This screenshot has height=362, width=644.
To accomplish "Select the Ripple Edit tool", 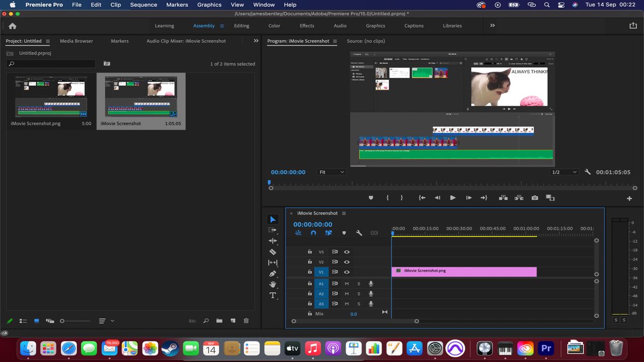I will click(273, 240).
